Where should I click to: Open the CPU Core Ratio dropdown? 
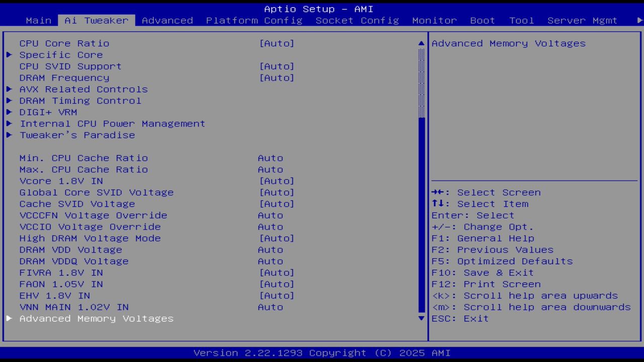coord(277,43)
